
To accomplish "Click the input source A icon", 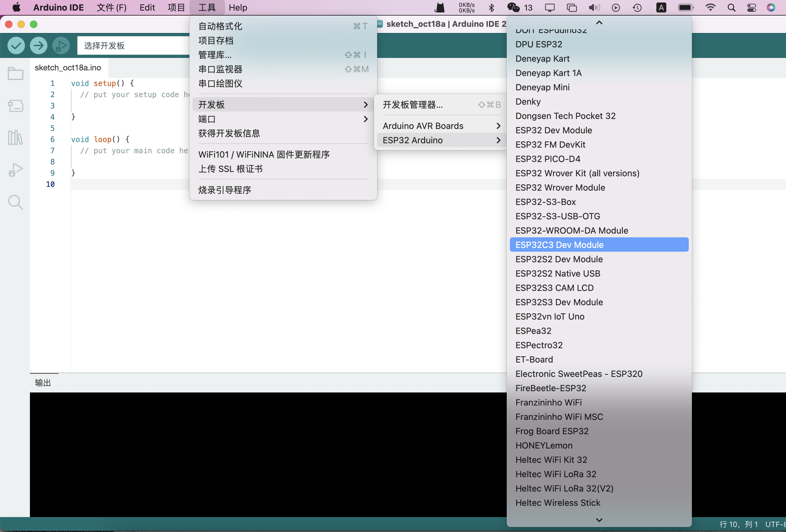I will [x=661, y=7].
